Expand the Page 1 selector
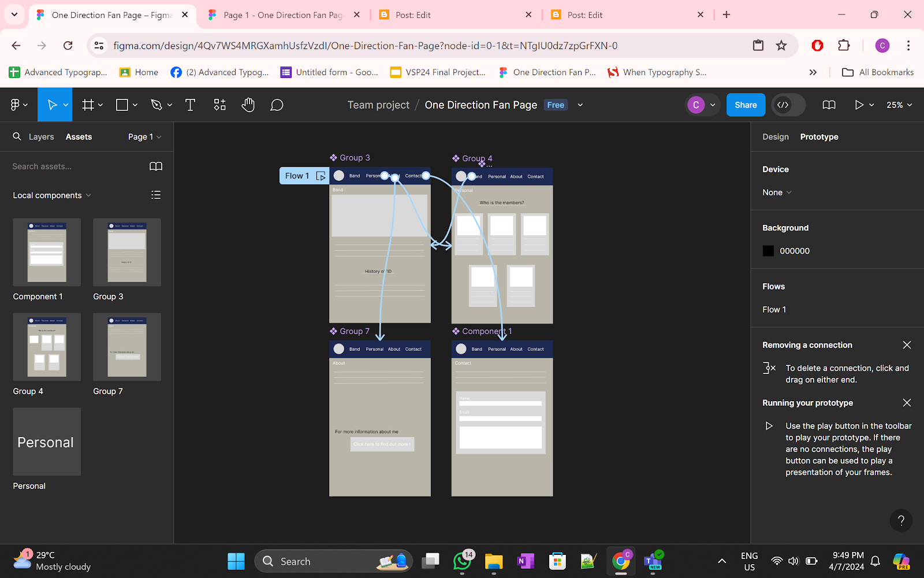Image resolution: width=924 pixels, height=578 pixels. [x=144, y=136]
